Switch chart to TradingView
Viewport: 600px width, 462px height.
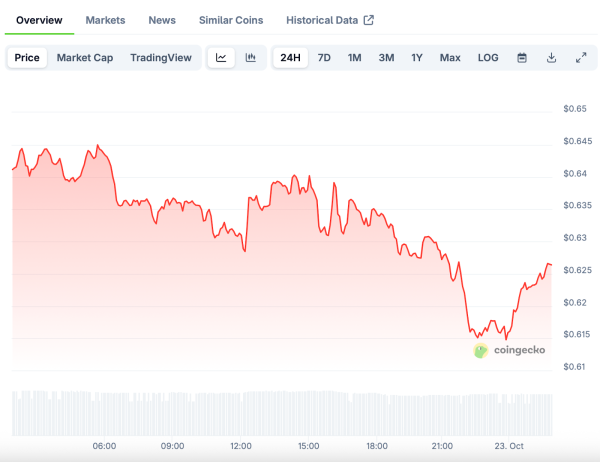coord(161,58)
